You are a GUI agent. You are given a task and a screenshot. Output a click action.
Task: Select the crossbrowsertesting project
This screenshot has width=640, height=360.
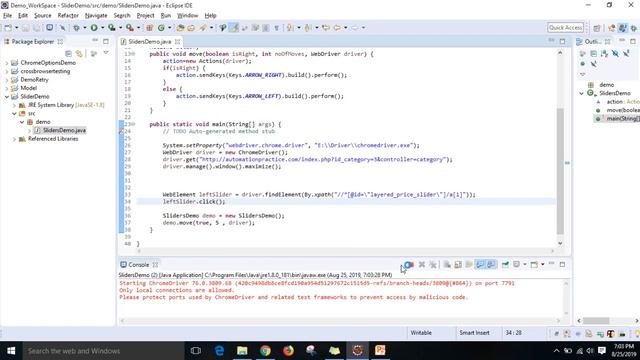click(x=45, y=71)
